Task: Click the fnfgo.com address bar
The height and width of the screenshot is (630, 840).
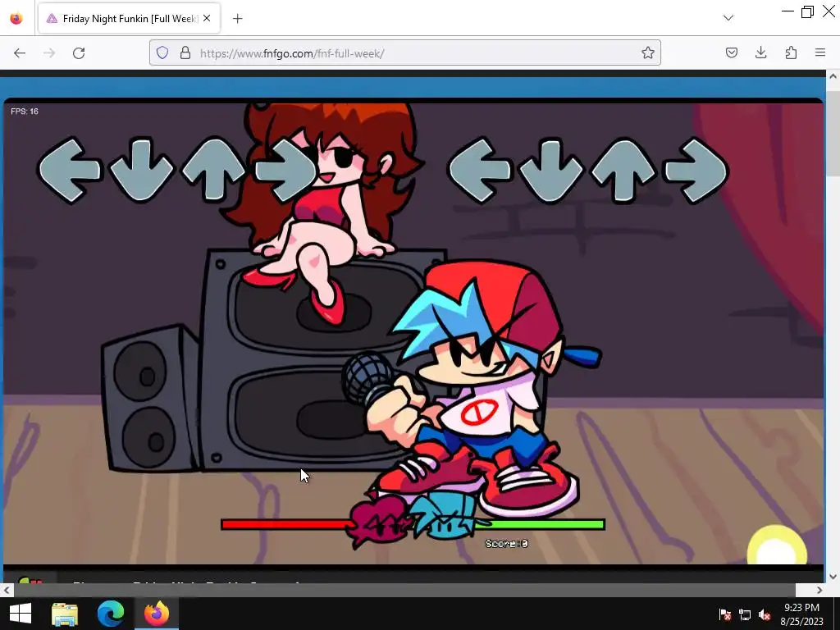Action: [x=405, y=53]
